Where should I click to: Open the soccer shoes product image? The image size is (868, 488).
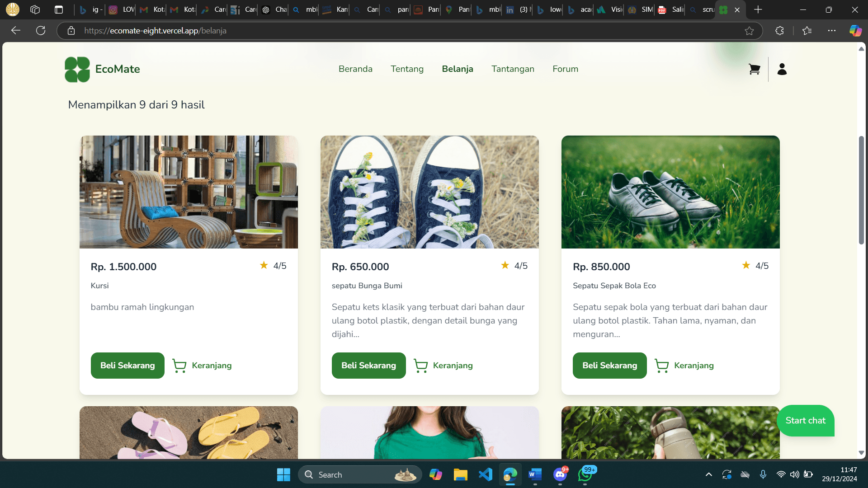coord(670,192)
